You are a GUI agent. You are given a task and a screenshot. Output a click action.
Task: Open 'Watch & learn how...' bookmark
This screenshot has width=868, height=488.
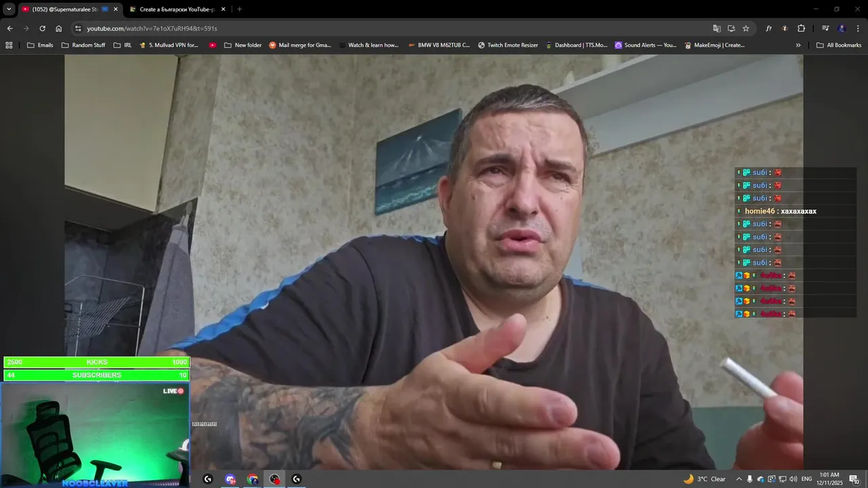368,45
